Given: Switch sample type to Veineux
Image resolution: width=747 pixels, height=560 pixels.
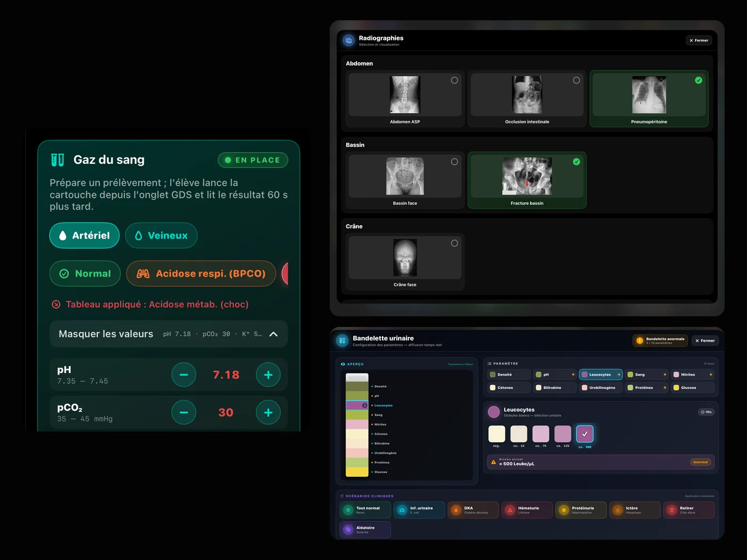Looking at the screenshot, I should tap(161, 236).
